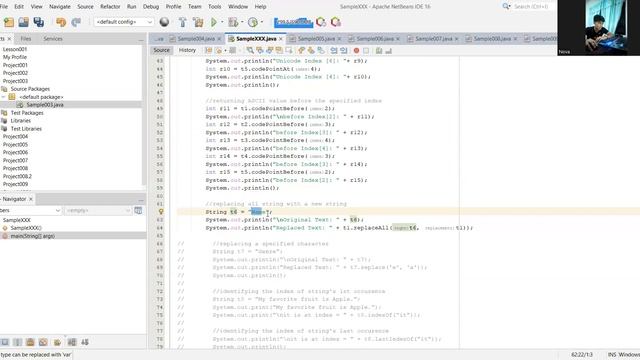Screen dimensions: 640x360
Task: Click the Source view button
Action: pyautogui.click(x=161, y=50)
